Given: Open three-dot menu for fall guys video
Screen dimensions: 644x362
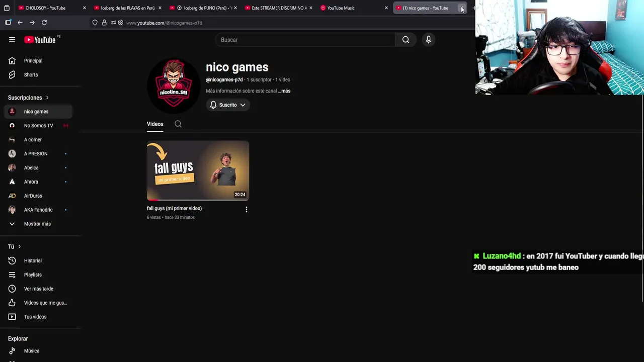Looking at the screenshot, I should coord(247,209).
